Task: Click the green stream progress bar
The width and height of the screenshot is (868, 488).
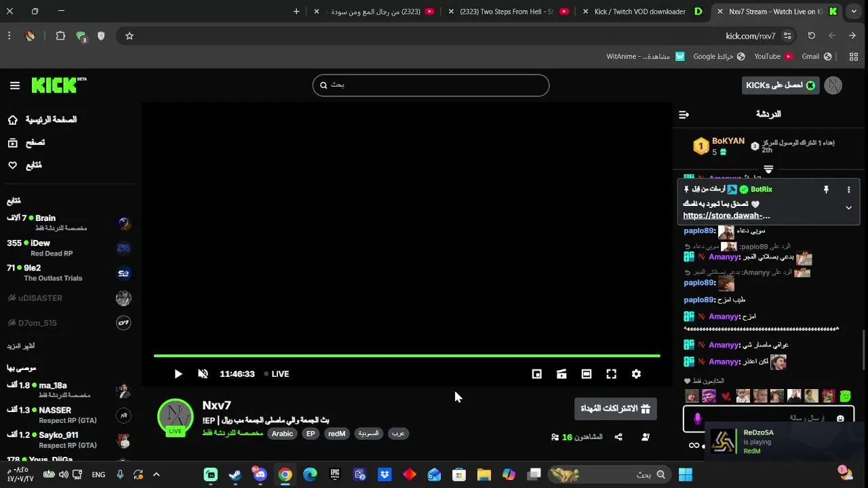Action: click(407, 355)
